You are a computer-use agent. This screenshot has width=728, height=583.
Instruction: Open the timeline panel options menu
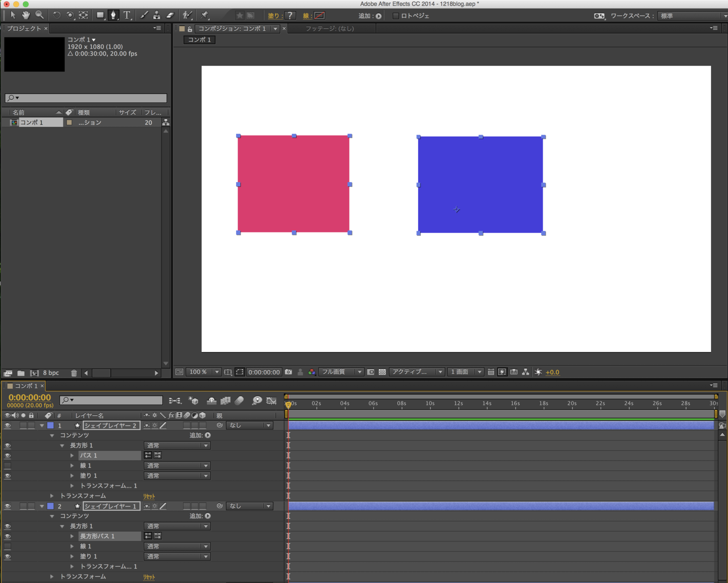(x=714, y=385)
